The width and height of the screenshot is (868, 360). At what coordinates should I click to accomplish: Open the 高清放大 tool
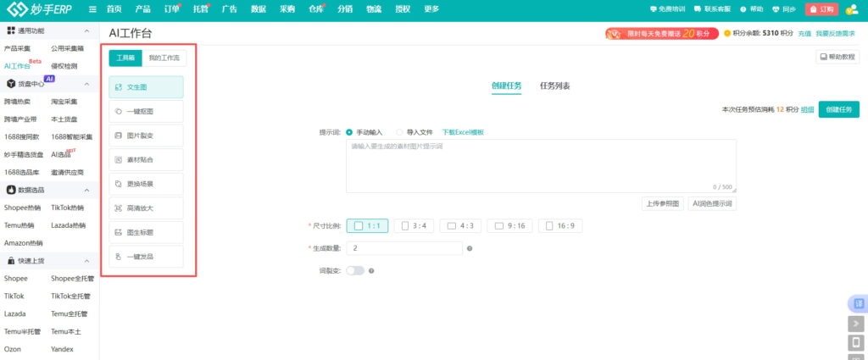tap(146, 208)
